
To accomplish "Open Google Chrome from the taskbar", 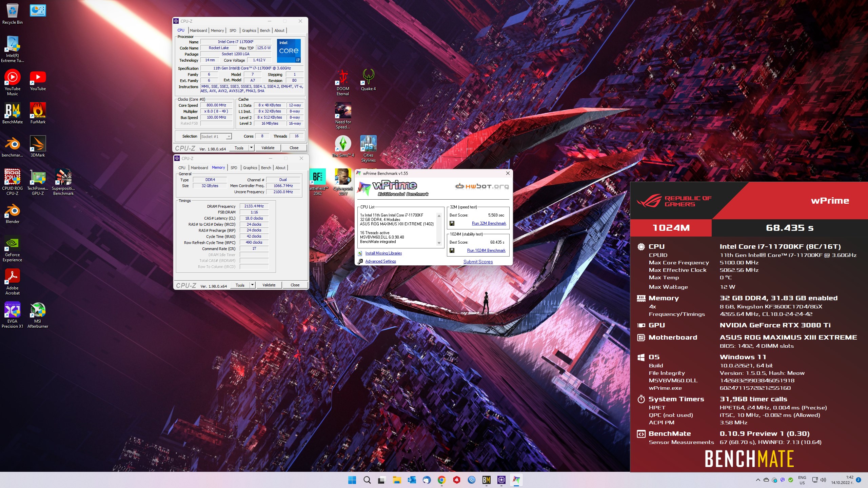I will (x=441, y=480).
